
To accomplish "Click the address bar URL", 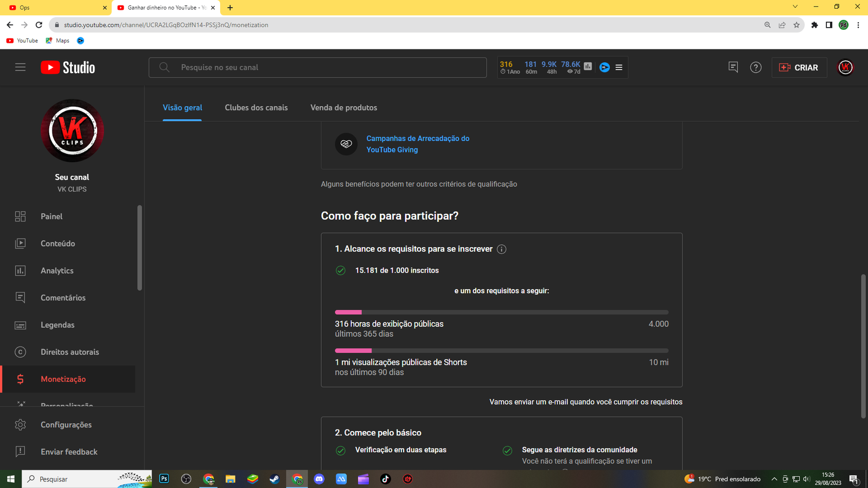I will [x=166, y=25].
